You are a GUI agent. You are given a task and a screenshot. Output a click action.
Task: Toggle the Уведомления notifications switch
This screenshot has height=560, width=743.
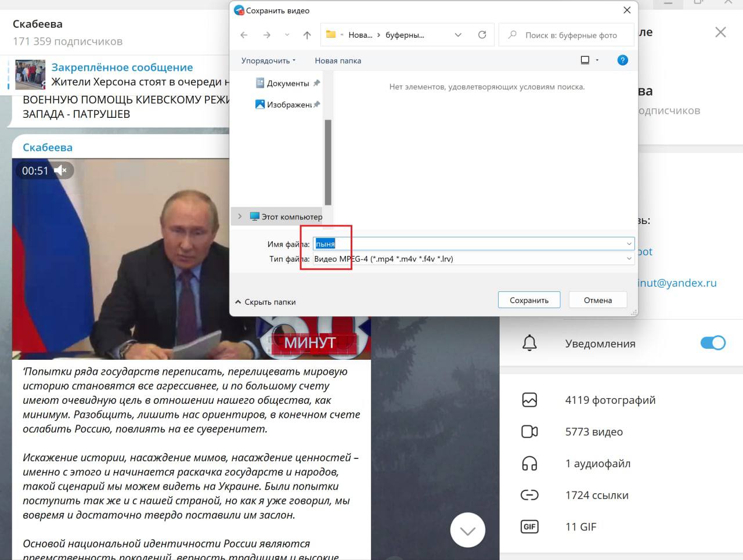[x=712, y=343]
